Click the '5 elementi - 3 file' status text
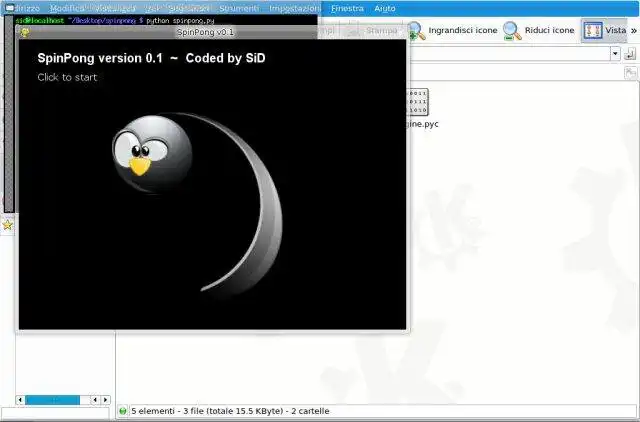The width and height of the screenshot is (640, 422). coord(230,411)
